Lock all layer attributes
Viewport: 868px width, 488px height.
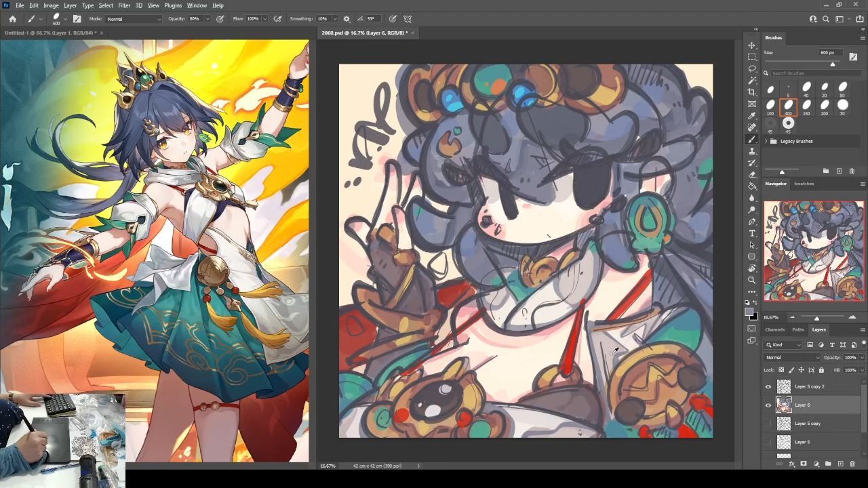click(821, 370)
